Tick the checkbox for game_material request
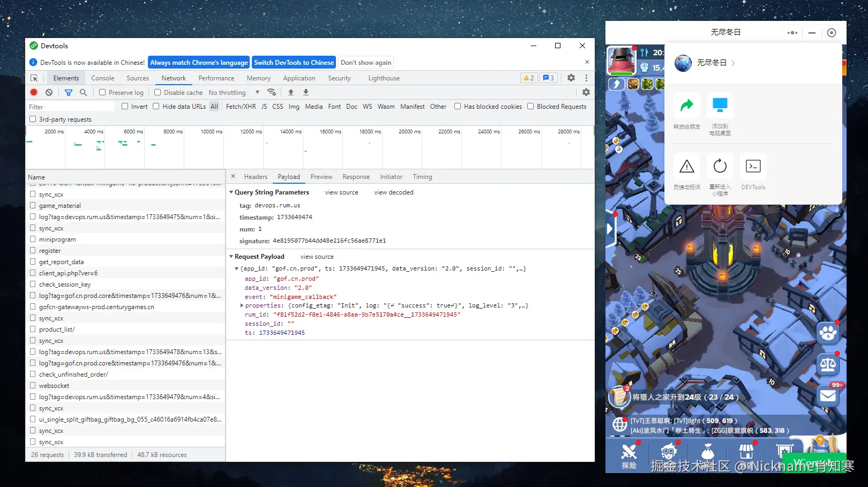 point(33,206)
